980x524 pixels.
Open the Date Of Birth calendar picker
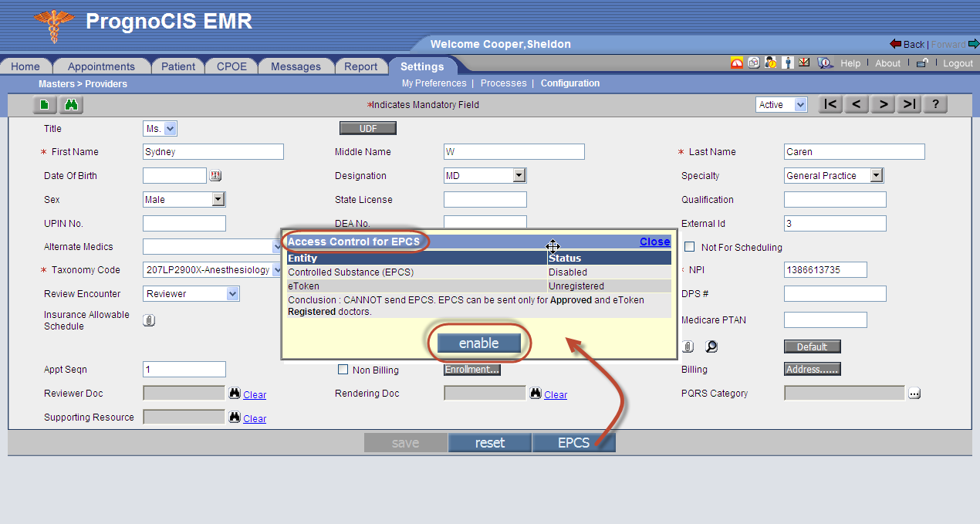(x=215, y=176)
